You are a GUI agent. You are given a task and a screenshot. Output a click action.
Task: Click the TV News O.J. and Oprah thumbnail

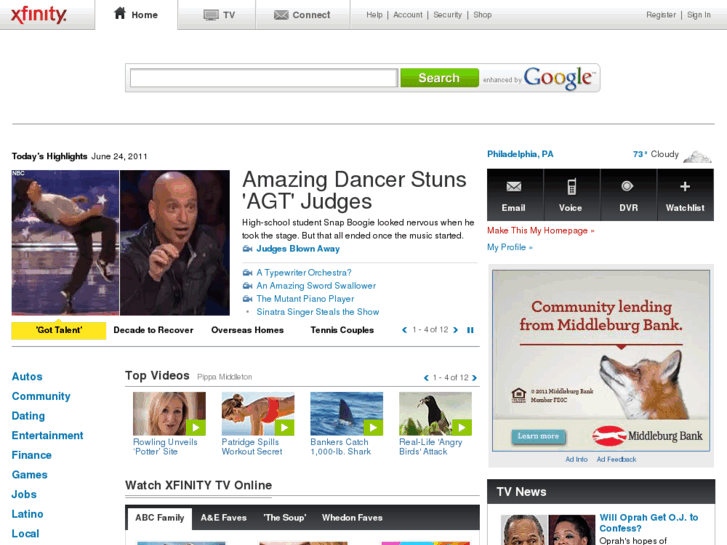click(548, 530)
